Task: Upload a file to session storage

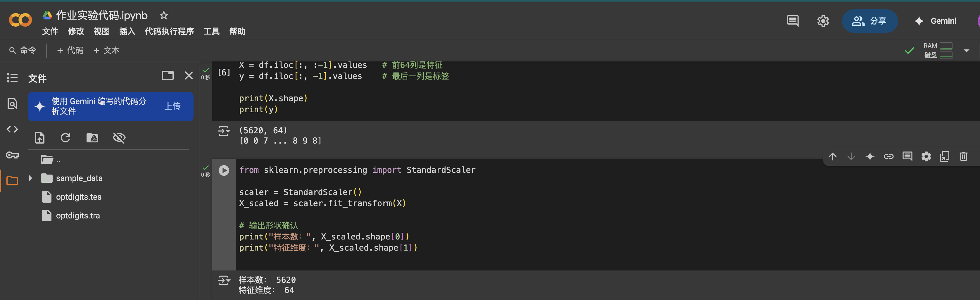Action: click(x=39, y=137)
